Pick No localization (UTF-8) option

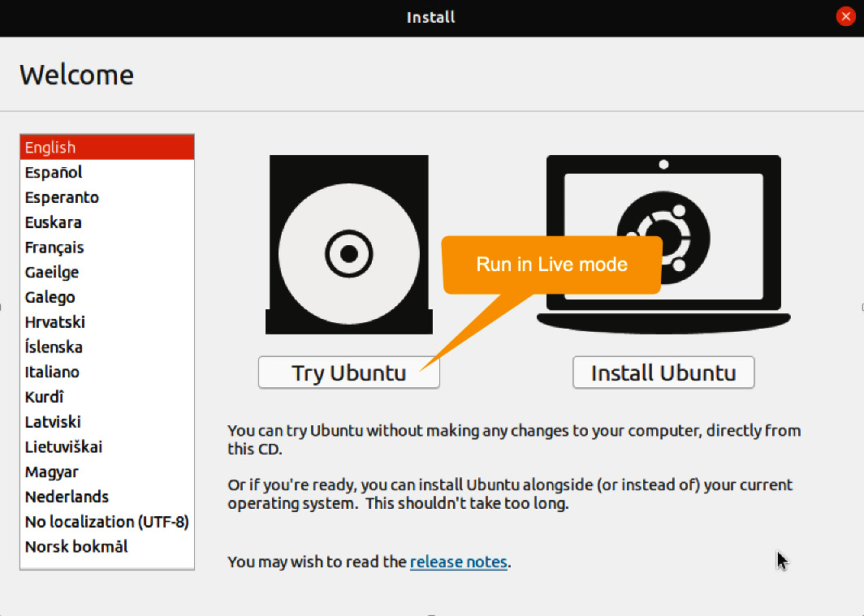pos(107,521)
